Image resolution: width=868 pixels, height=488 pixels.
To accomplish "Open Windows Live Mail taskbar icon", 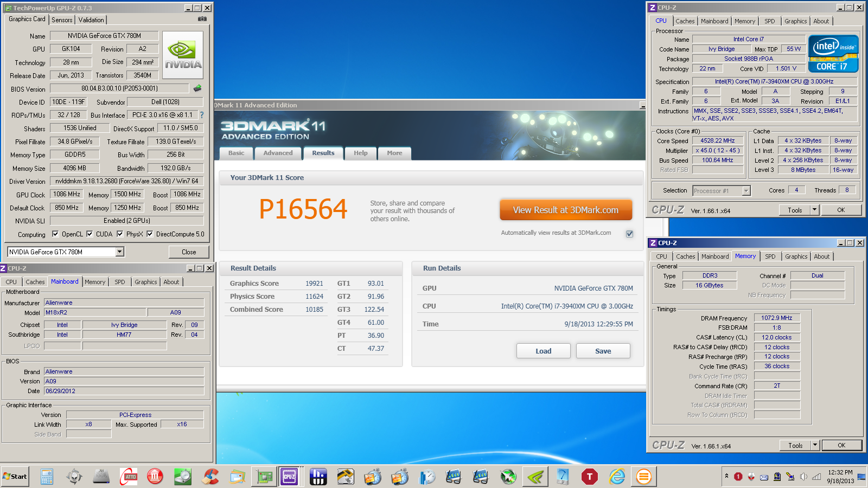I will point(237,477).
